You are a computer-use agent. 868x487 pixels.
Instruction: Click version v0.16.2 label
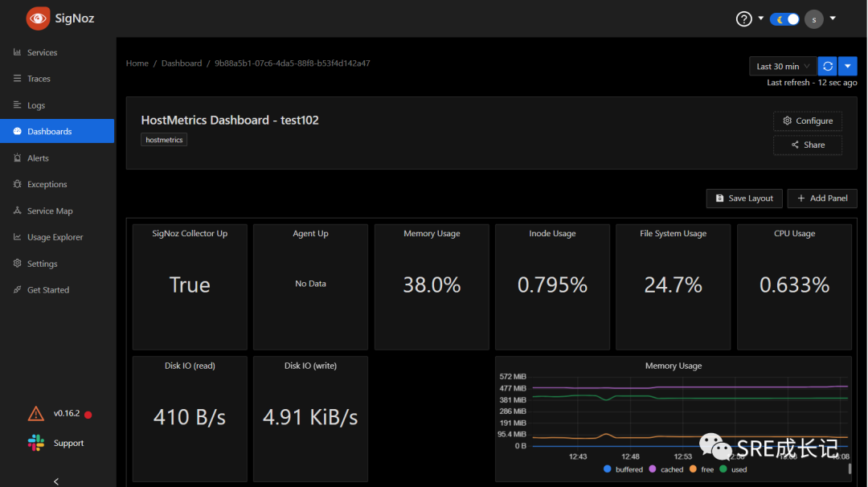tap(67, 413)
